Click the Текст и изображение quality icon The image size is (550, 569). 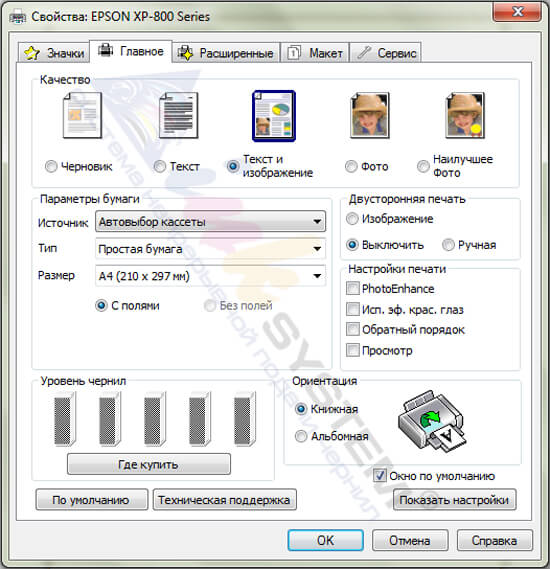pyautogui.click(x=274, y=116)
